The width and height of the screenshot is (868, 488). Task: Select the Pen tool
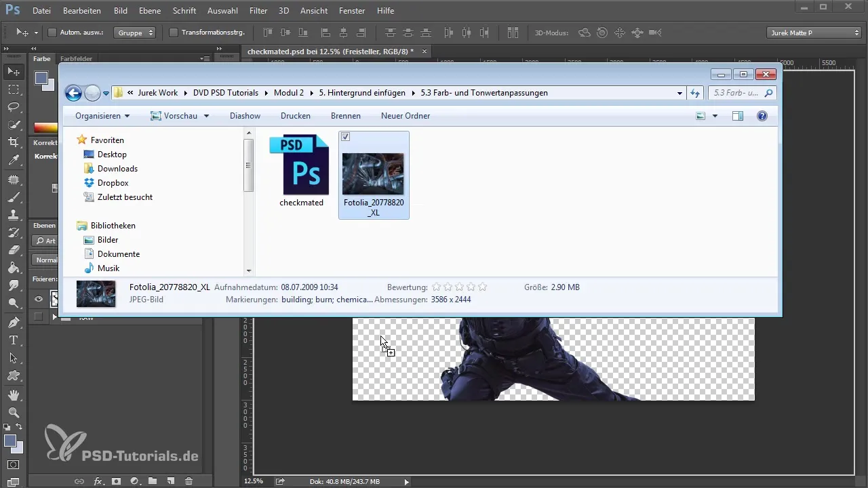point(14,322)
